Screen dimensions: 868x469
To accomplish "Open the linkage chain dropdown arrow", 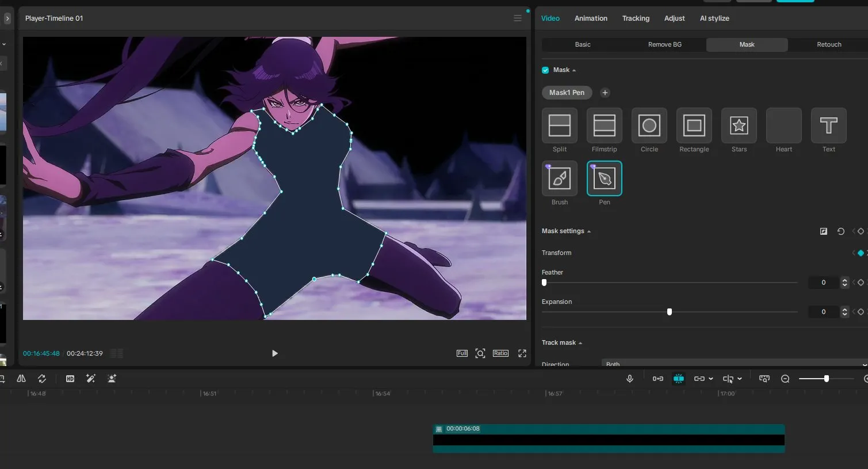I will (x=711, y=379).
